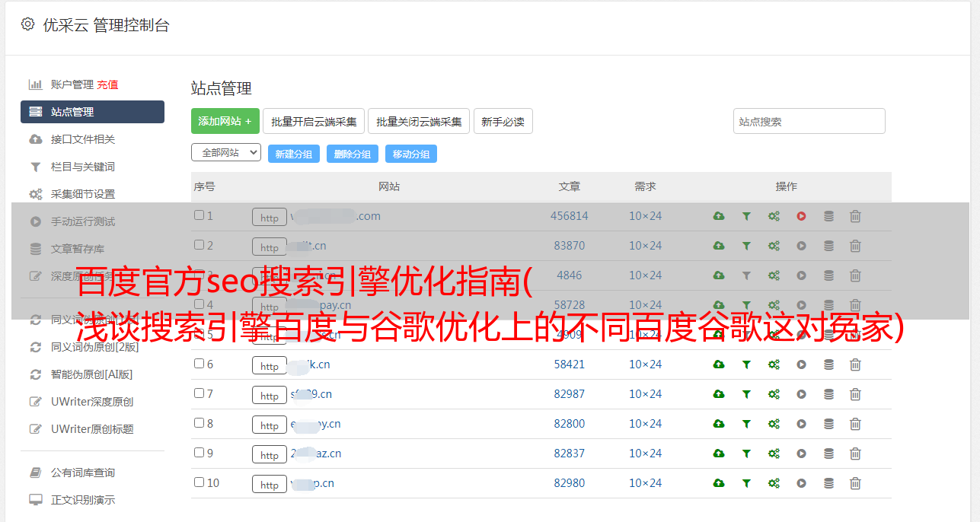This screenshot has height=522, width=980.
Task: Open the gears settings icon in row 1
Action: pos(774,216)
